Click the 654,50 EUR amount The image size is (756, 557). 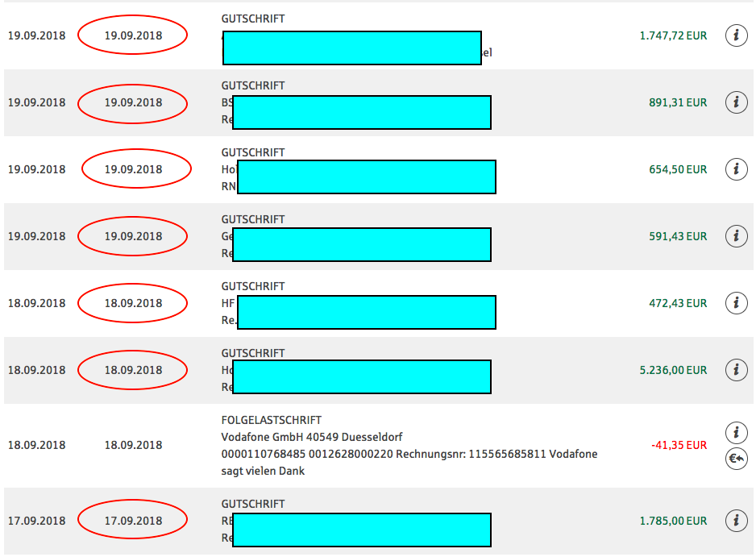pos(677,169)
